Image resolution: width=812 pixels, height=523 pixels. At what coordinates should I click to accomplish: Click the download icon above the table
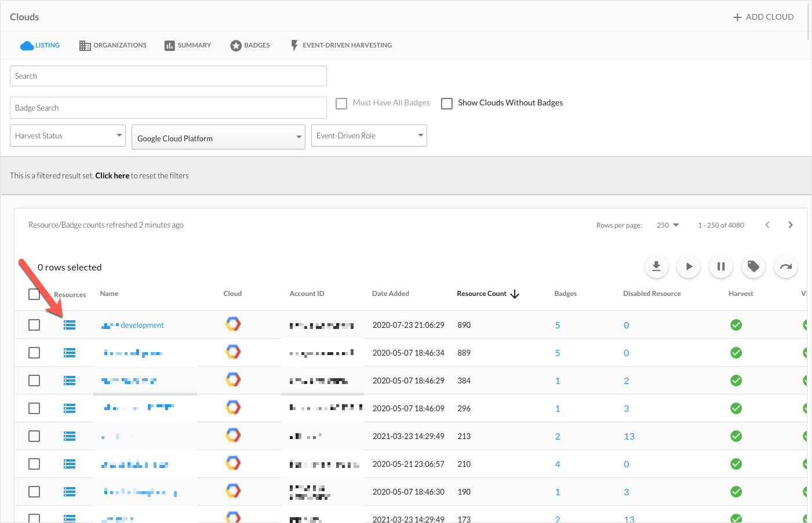tap(656, 266)
